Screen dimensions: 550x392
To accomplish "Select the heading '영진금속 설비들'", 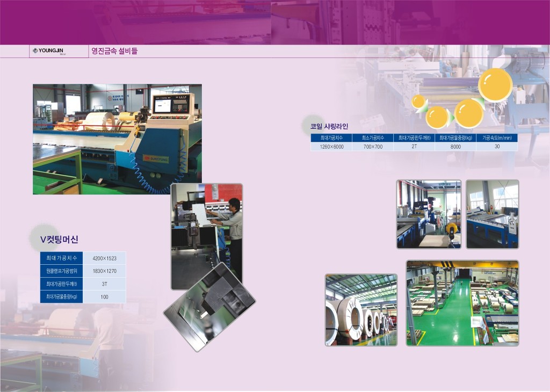I will click(114, 51).
